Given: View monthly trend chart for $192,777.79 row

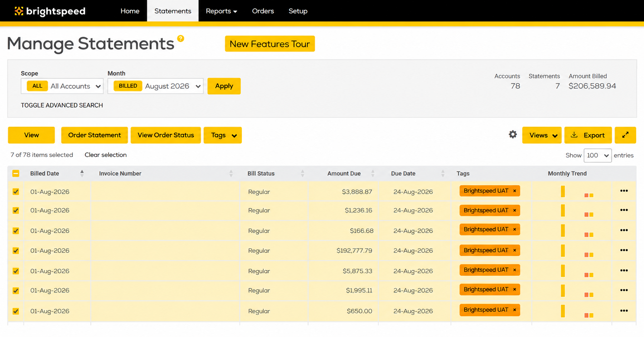Looking at the screenshot, I should [577, 251].
